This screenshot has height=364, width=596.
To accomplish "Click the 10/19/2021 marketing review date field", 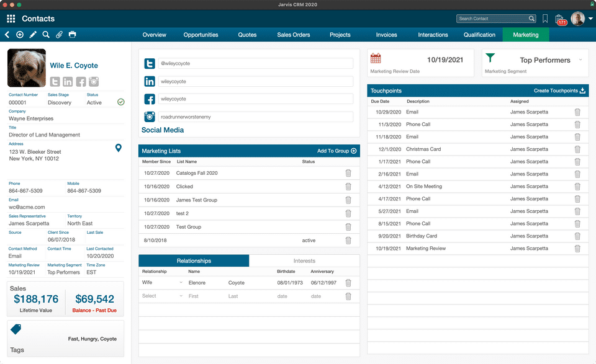I will click(445, 60).
